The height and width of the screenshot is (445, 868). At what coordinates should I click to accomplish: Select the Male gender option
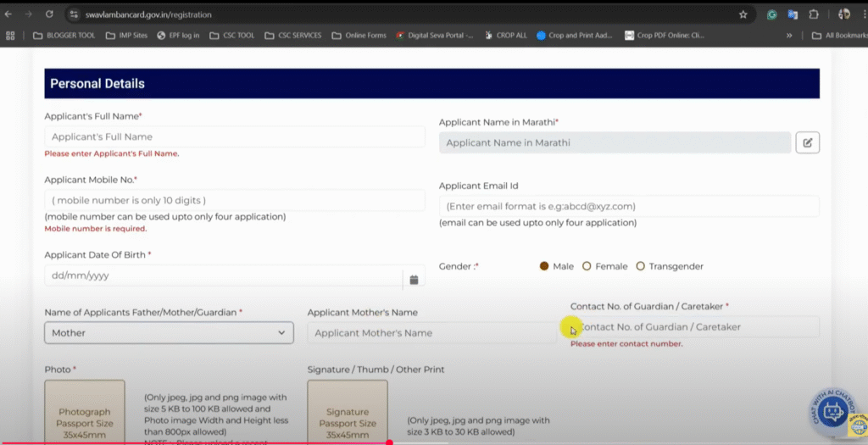[544, 266]
